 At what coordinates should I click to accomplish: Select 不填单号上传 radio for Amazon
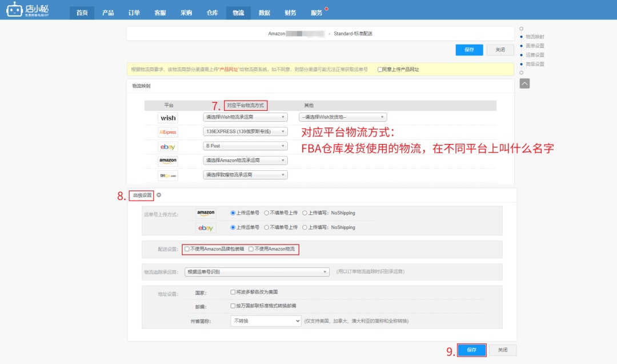click(267, 213)
